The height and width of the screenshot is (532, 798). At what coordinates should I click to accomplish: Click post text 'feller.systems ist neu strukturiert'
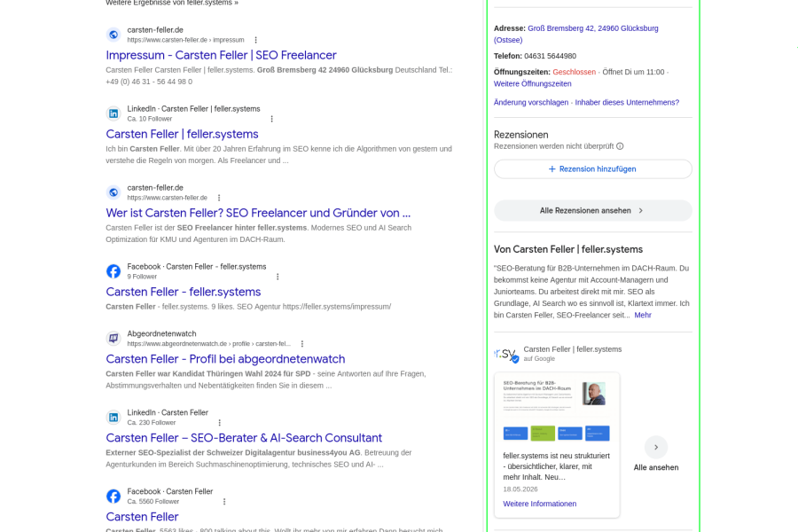[x=556, y=467]
